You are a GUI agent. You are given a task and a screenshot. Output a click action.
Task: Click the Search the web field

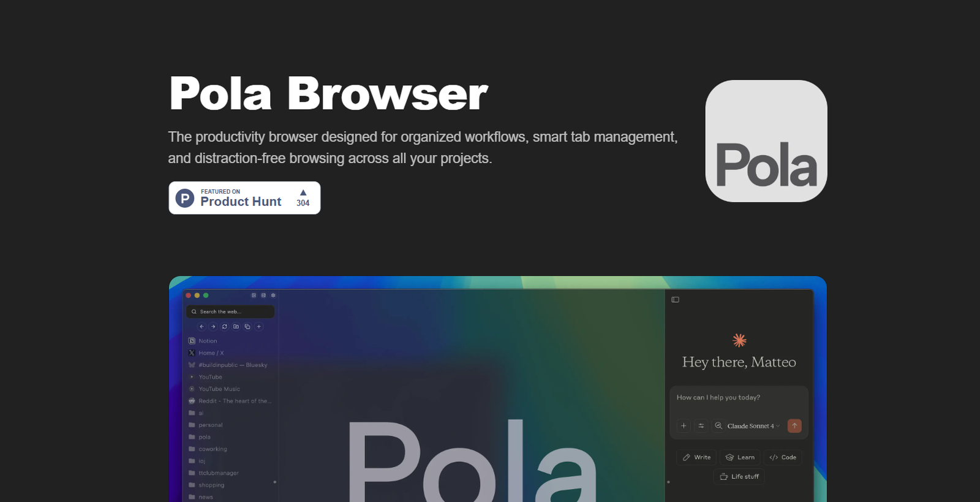point(230,311)
